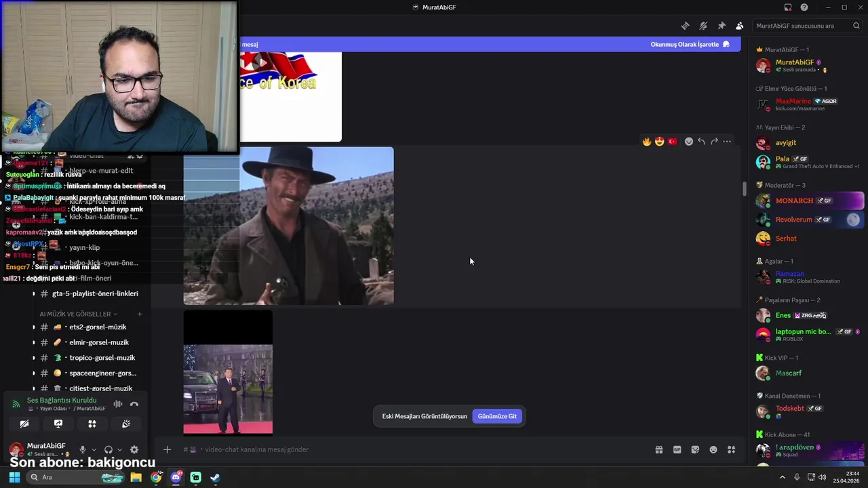Viewport: 868px width, 488px height.
Task: Open the car and man video thumbnail
Action: (228, 372)
